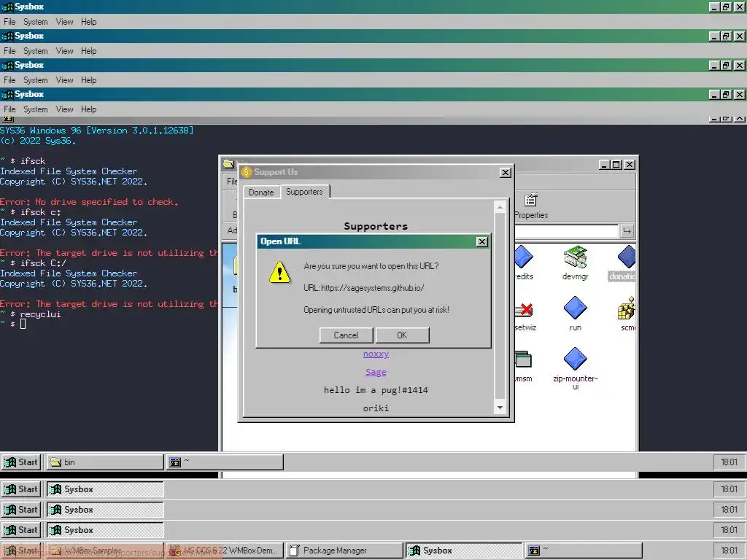Select the setwiz icon with red X

[525, 316]
